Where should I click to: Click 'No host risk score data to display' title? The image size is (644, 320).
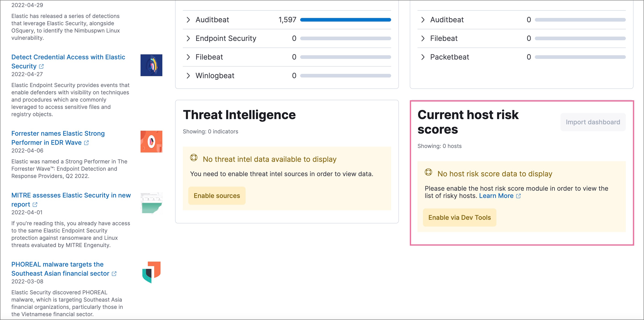(x=495, y=174)
